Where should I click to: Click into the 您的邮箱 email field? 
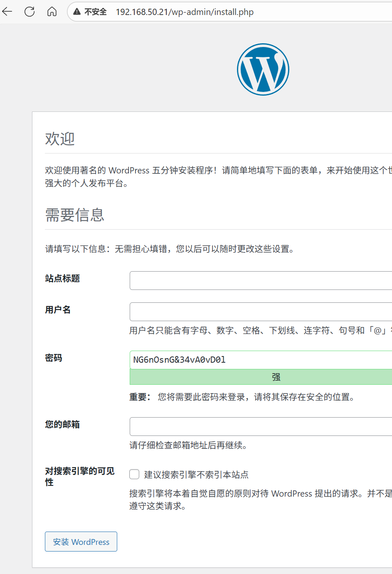(x=261, y=426)
